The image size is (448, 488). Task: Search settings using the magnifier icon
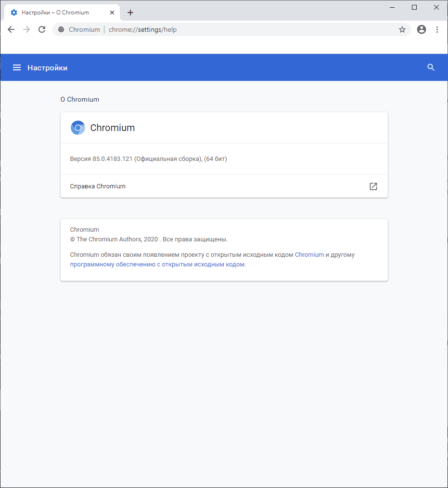pyautogui.click(x=431, y=67)
